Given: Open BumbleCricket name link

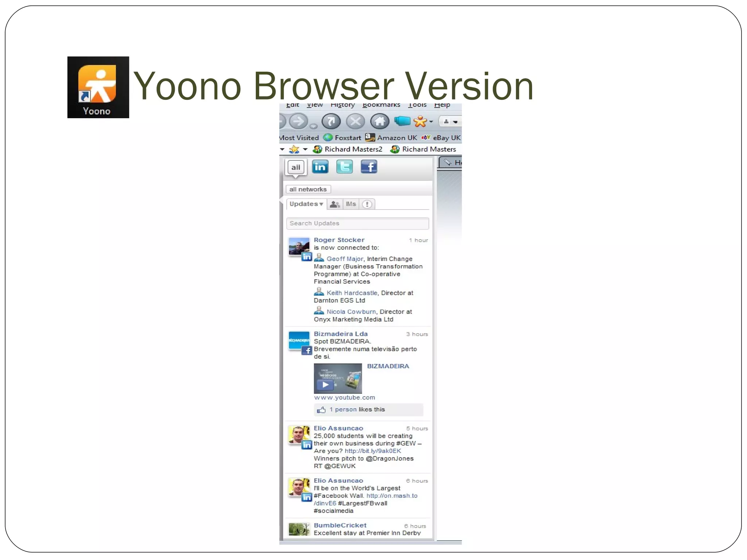Looking at the screenshot, I should coord(340,525).
